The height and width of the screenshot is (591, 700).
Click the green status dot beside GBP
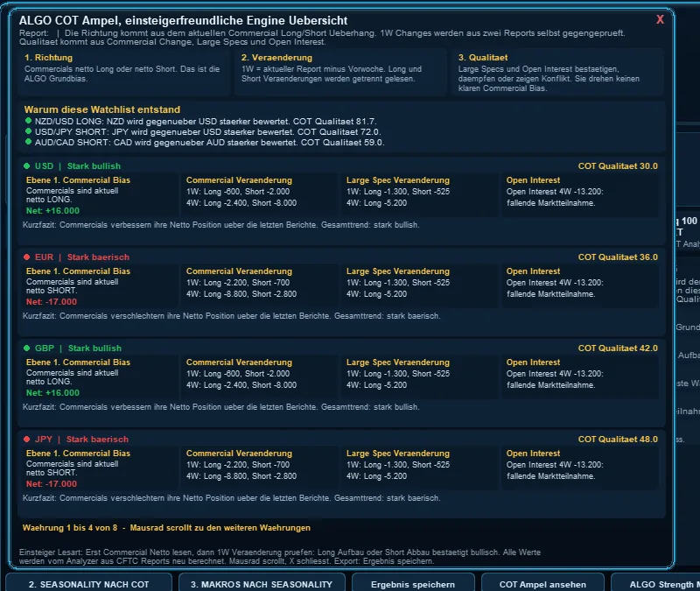[x=27, y=348]
